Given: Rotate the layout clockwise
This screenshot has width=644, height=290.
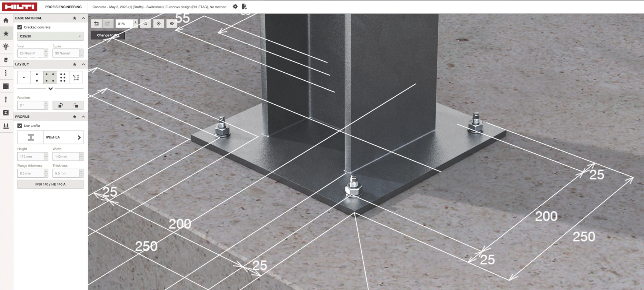Looking at the screenshot, I should (x=76, y=105).
